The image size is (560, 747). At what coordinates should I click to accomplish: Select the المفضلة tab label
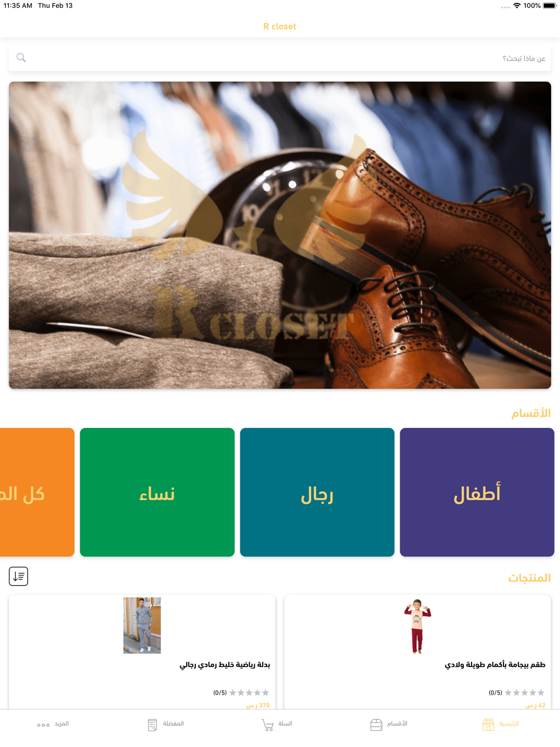tap(173, 723)
